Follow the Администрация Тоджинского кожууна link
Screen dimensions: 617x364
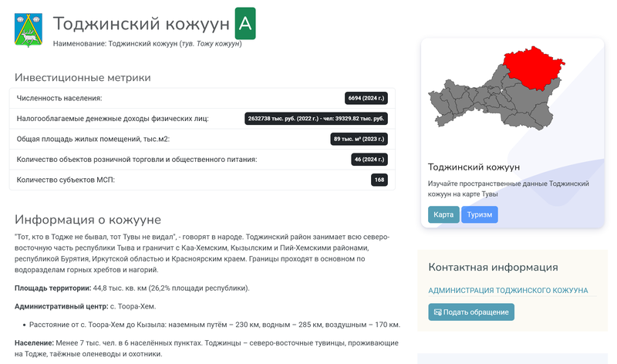click(507, 291)
